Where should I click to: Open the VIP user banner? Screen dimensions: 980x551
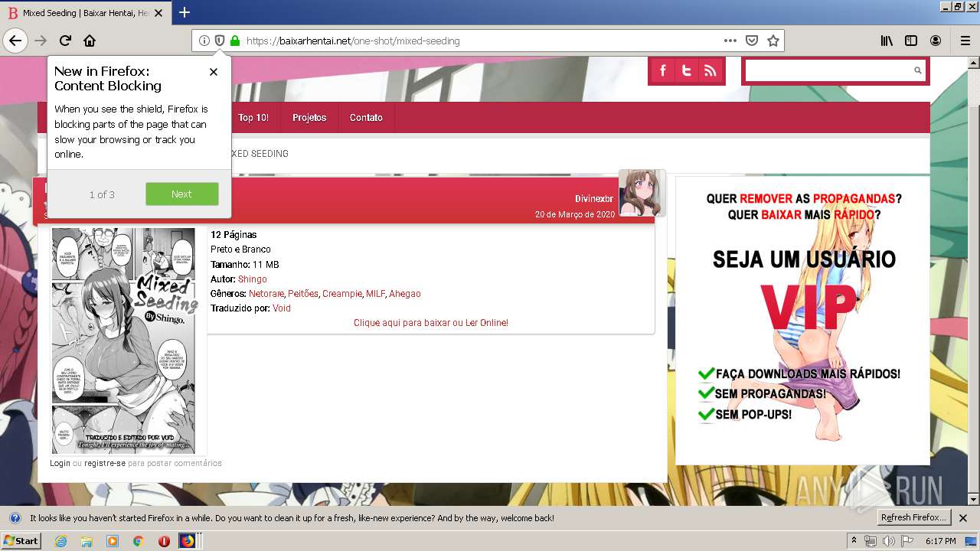[802, 321]
